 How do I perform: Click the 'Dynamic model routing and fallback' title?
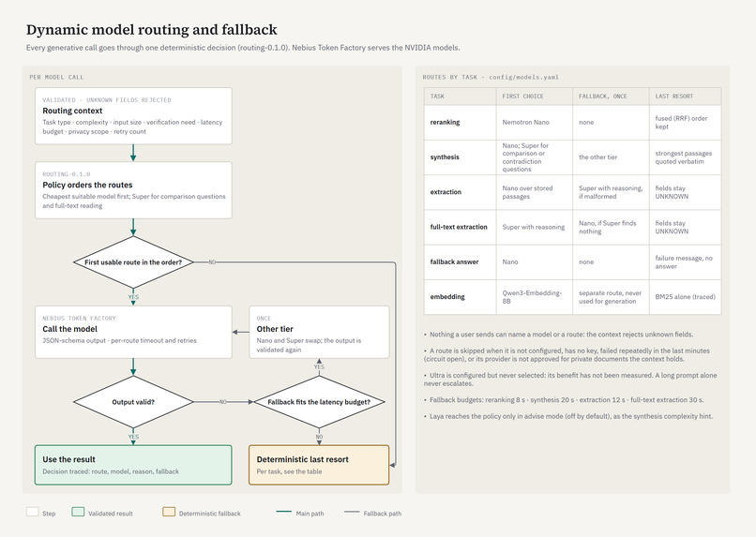(151, 30)
